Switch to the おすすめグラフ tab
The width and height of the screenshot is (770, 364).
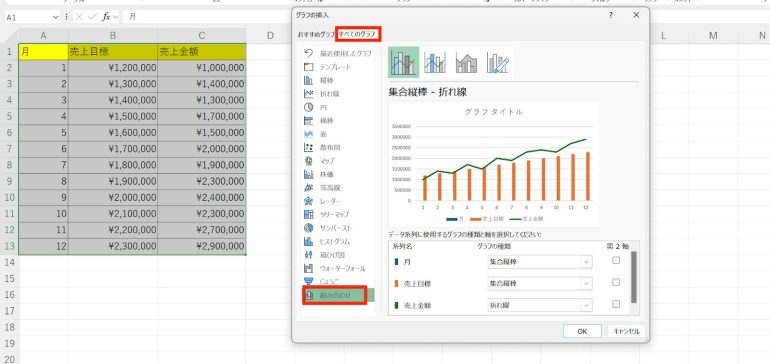pyautogui.click(x=315, y=34)
